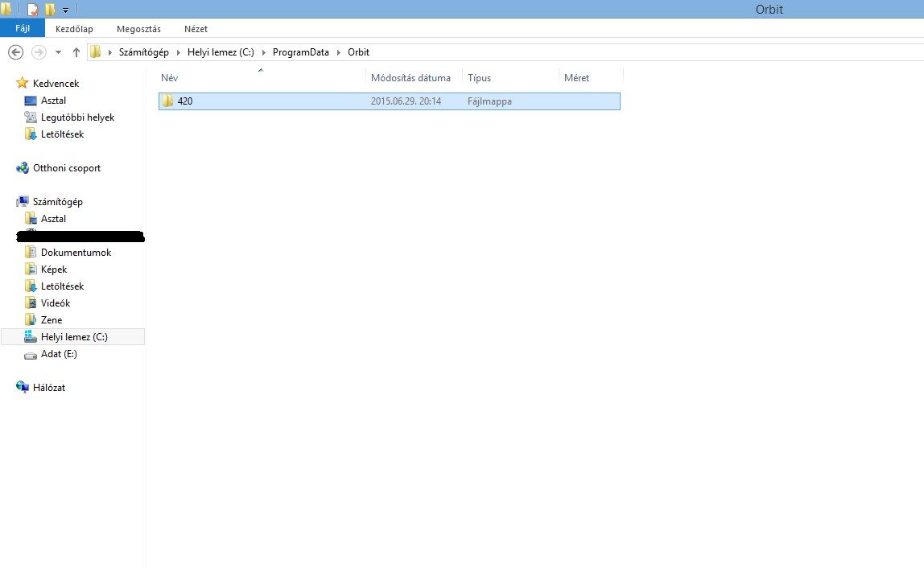The width and height of the screenshot is (924, 568).
Task: Open the Fájl menu
Action: coord(23,28)
